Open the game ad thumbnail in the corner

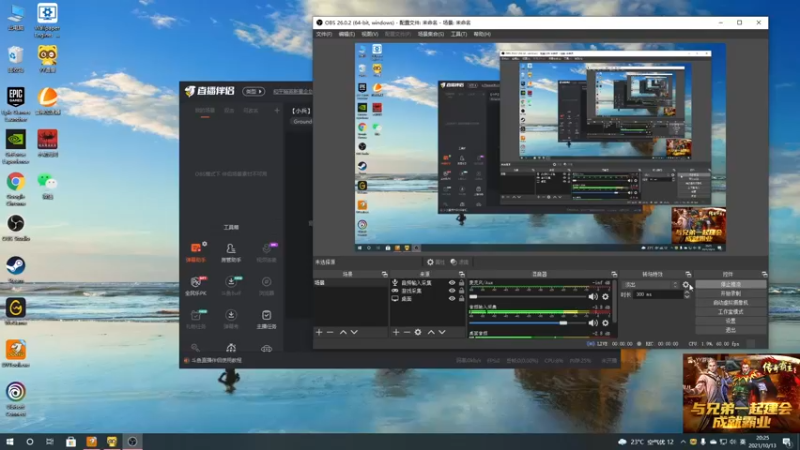[741, 393]
